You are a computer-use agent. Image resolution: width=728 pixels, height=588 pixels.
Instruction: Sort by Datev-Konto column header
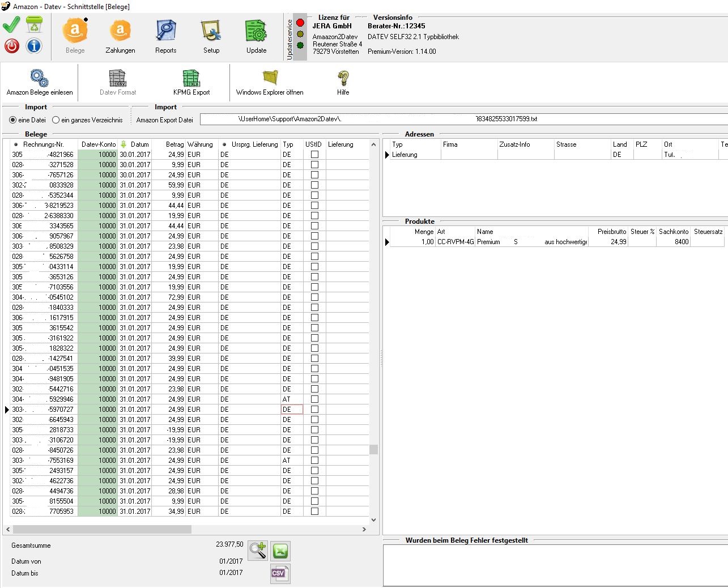(98, 144)
